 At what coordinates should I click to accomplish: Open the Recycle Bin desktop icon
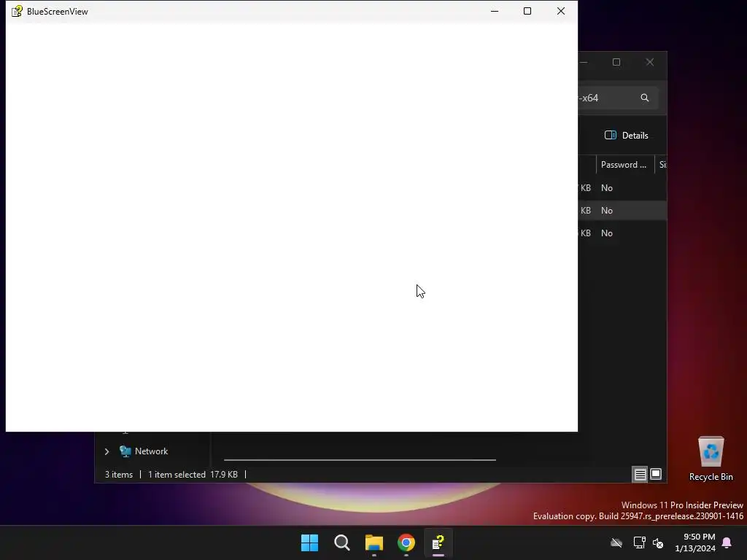(711, 459)
